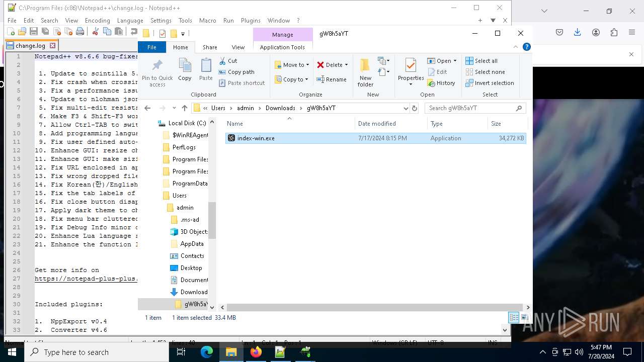Sort by Size column header
The width and height of the screenshot is (644, 362).
coord(507,124)
